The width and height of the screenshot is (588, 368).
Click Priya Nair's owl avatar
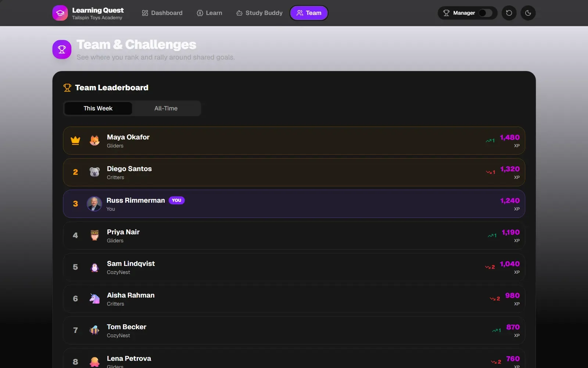coord(94,235)
